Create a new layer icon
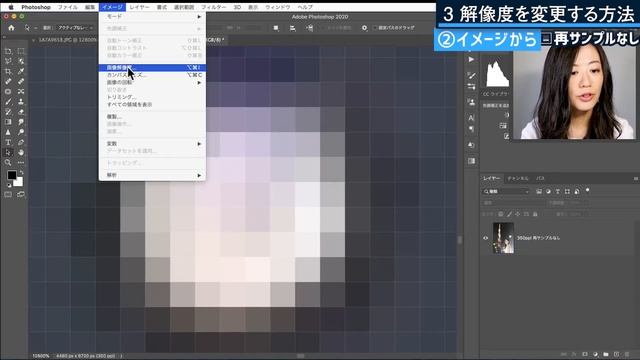640x360 pixels. click(x=616, y=354)
